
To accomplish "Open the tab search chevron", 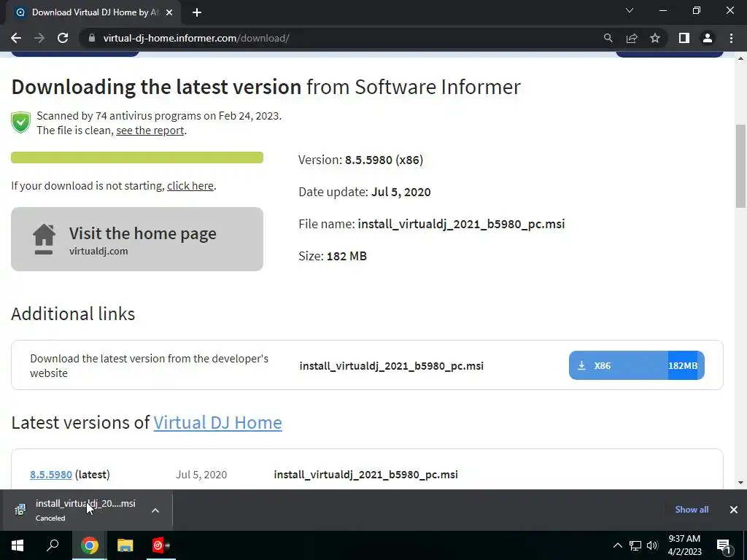I will click(x=630, y=10).
